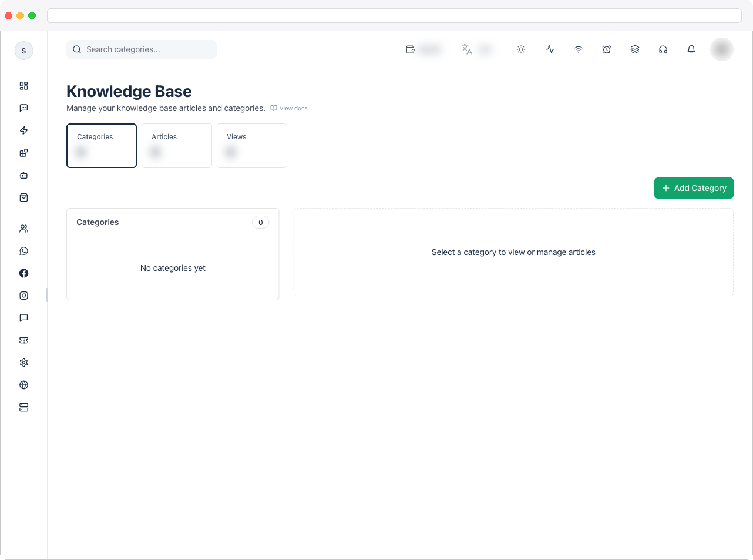
Task: Open the globe sidebar icon
Action: pyautogui.click(x=23, y=385)
